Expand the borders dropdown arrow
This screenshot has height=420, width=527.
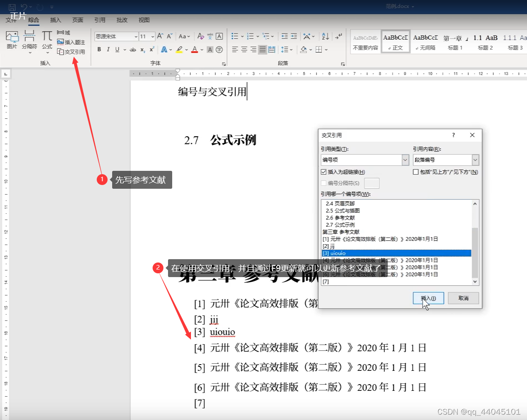click(326, 50)
